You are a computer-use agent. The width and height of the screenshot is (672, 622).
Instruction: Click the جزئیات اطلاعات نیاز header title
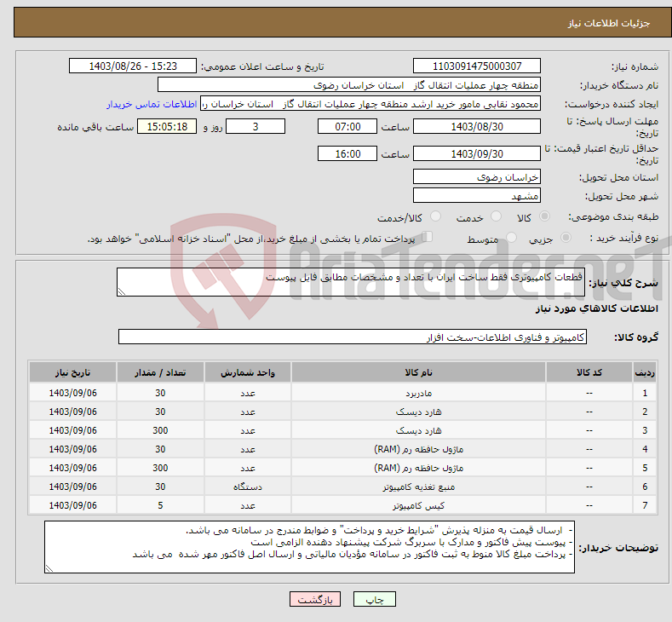click(x=609, y=23)
